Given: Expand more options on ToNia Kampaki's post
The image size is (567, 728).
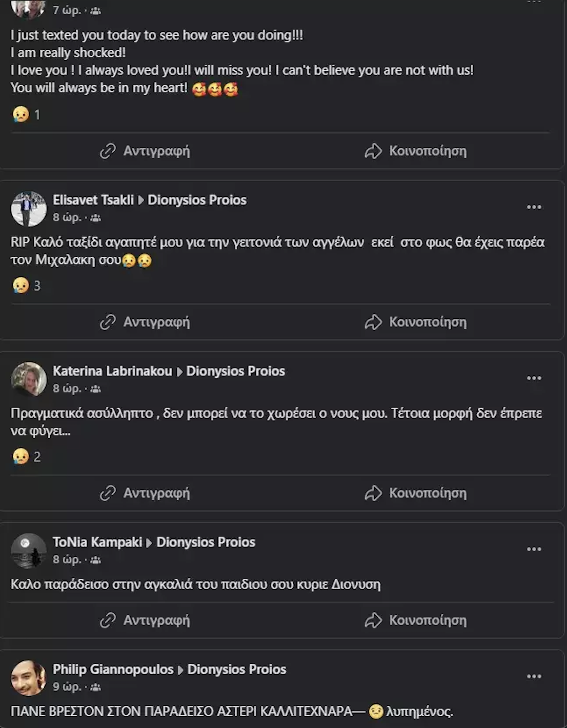Looking at the screenshot, I should coord(534,549).
